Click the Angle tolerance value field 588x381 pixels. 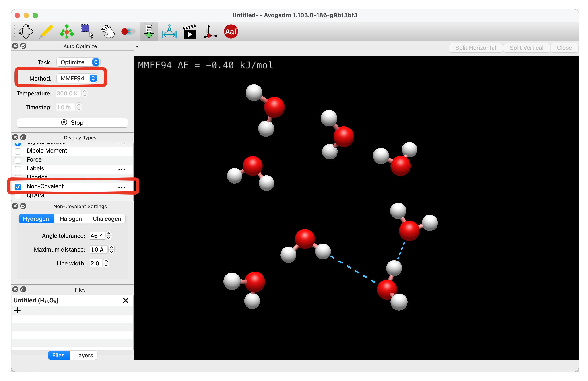tap(97, 236)
